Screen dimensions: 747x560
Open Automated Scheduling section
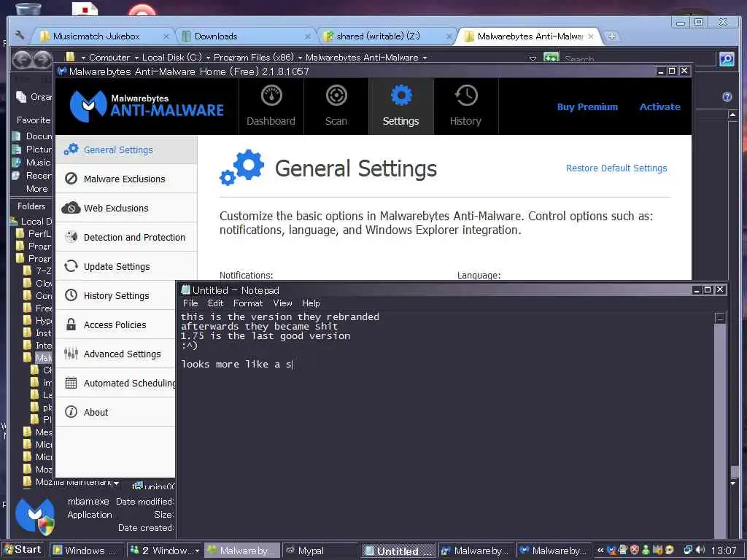click(x=116, y=383)
